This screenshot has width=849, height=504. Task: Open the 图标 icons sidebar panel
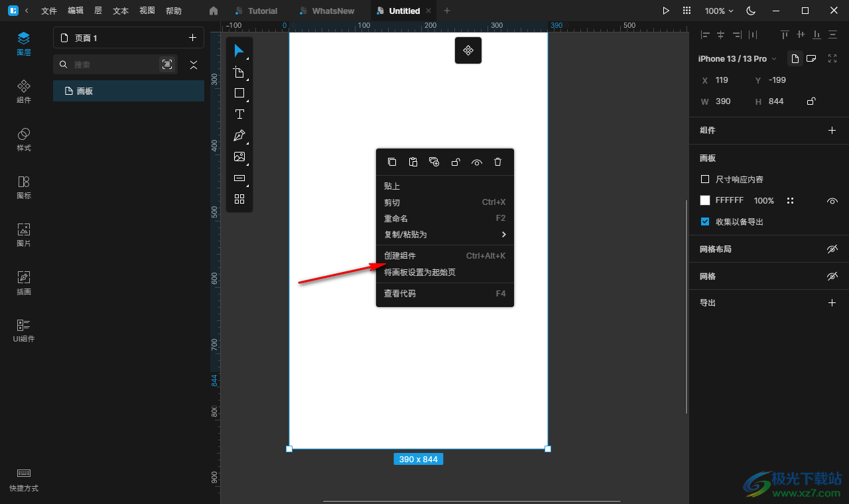24,187
